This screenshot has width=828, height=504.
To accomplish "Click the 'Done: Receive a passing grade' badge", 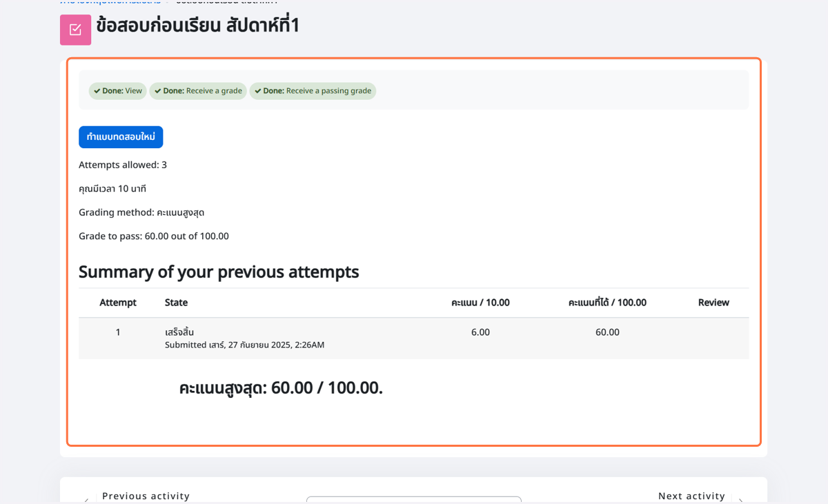I will (313, 91).
